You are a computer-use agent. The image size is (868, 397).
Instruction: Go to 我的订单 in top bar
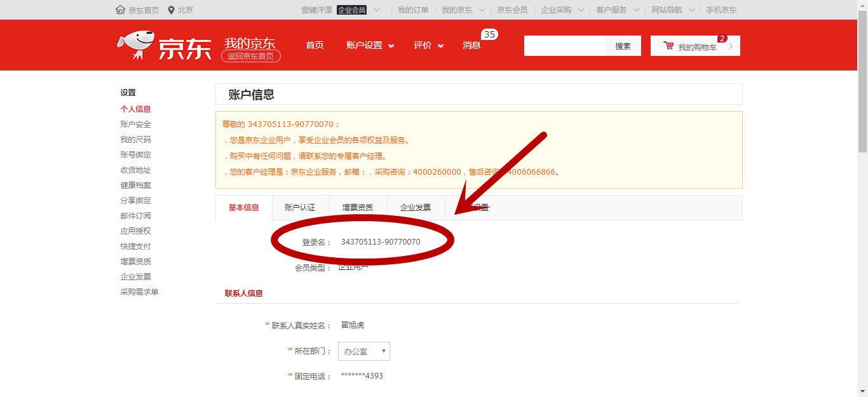click(x=413, y=10)
